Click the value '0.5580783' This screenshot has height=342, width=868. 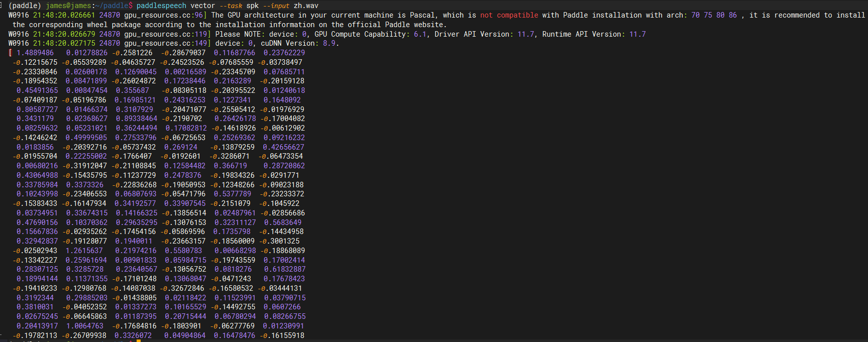(183, 251)
